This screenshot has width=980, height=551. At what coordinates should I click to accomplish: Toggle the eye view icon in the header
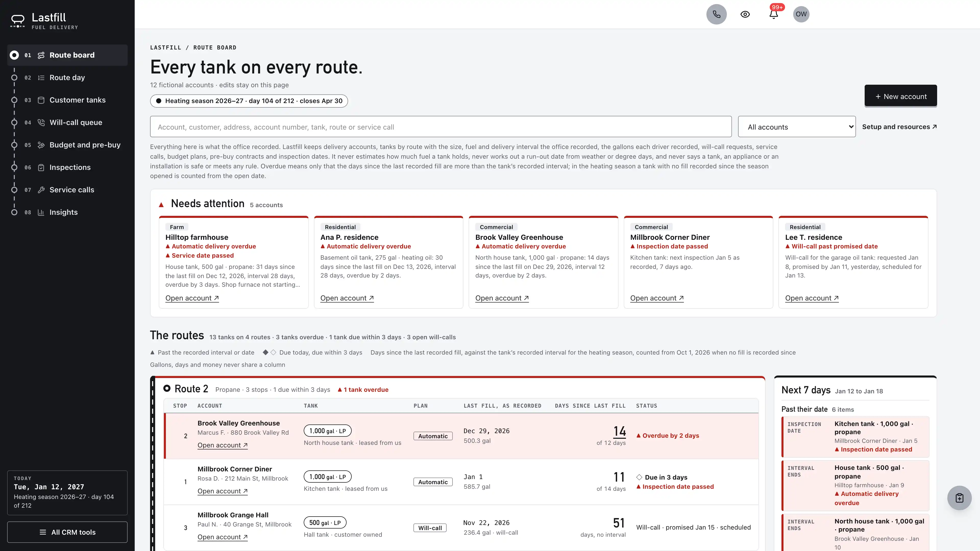(x=745, y=14)
